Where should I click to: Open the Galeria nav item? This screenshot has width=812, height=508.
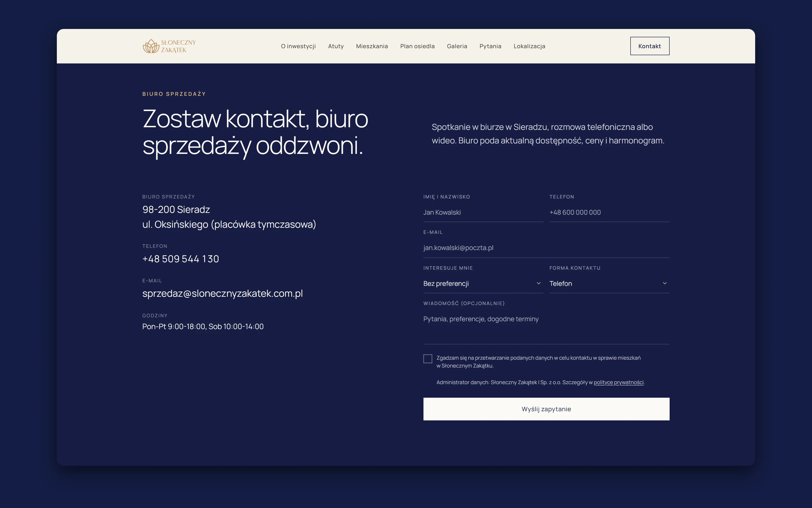[x=457, y=46]
